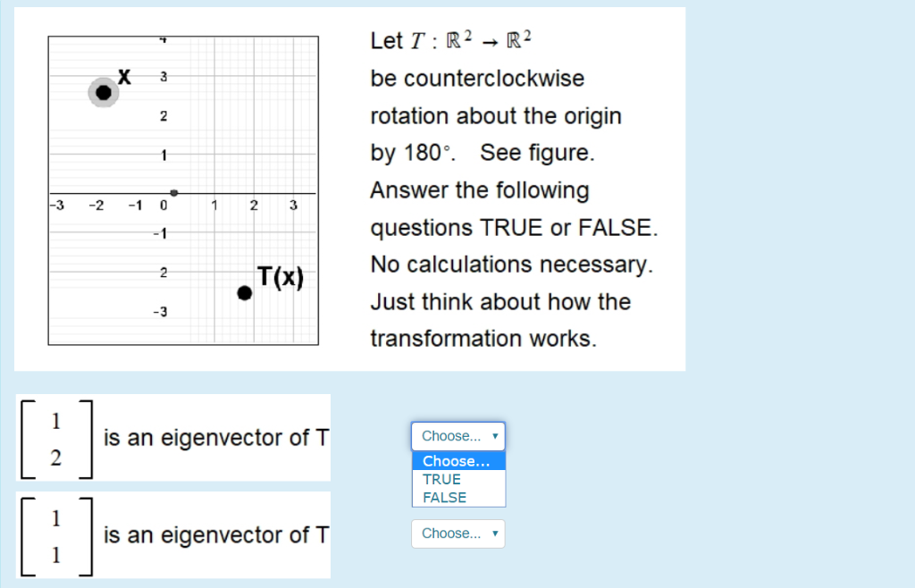Click the text reading 'is an eigenvector of T' (first row)

(214, 438)
